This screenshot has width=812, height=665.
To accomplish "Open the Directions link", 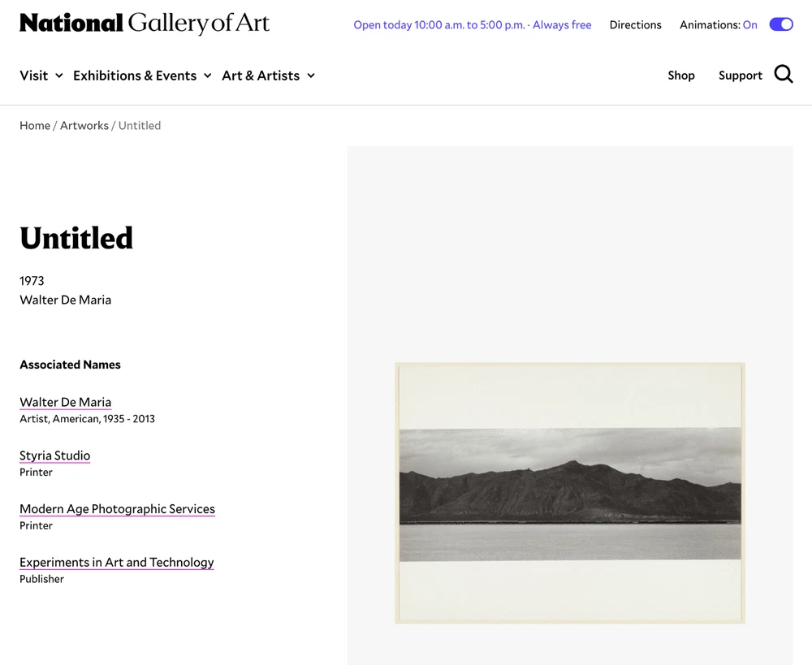I will 635,25.
